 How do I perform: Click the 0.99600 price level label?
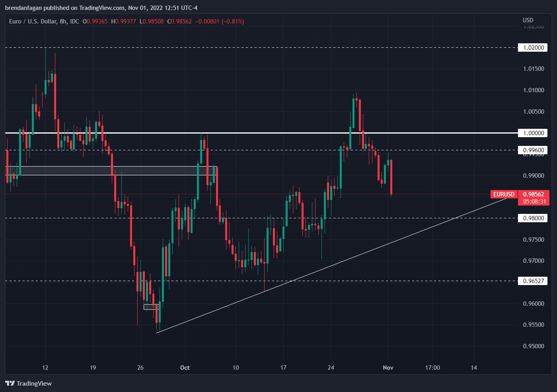[533, 150]
